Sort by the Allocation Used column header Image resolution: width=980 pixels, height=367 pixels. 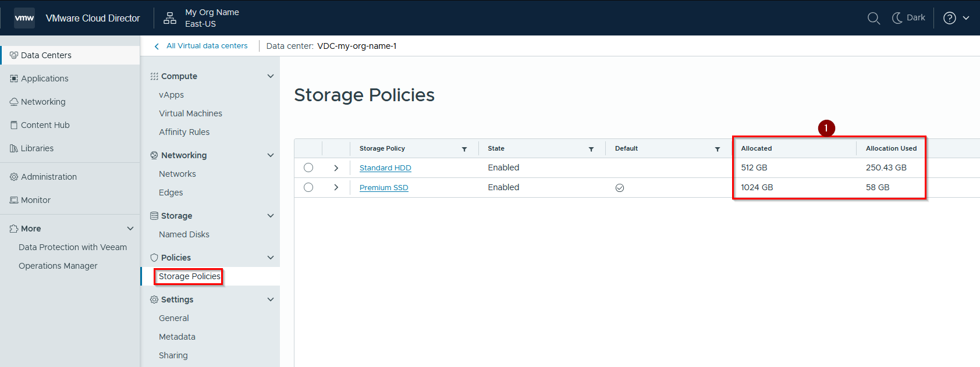[x=891, y=148]
